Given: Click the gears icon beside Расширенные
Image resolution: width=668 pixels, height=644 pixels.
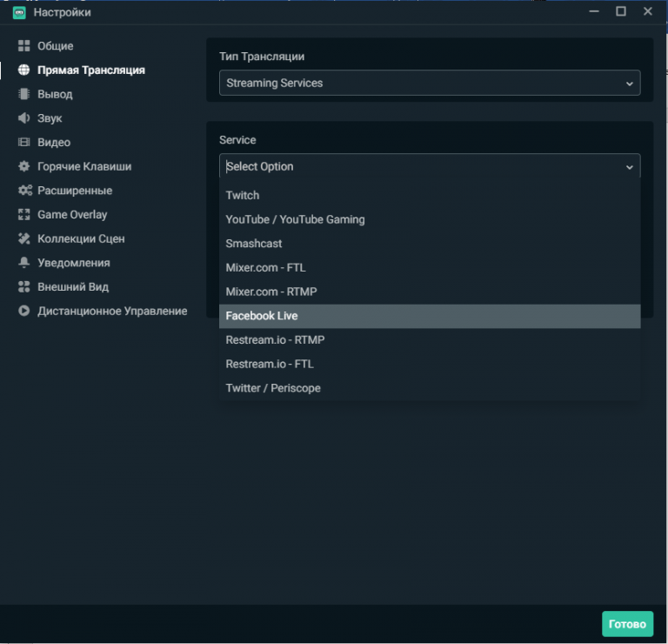Looking at the screenshot, I should pos(24,191).
